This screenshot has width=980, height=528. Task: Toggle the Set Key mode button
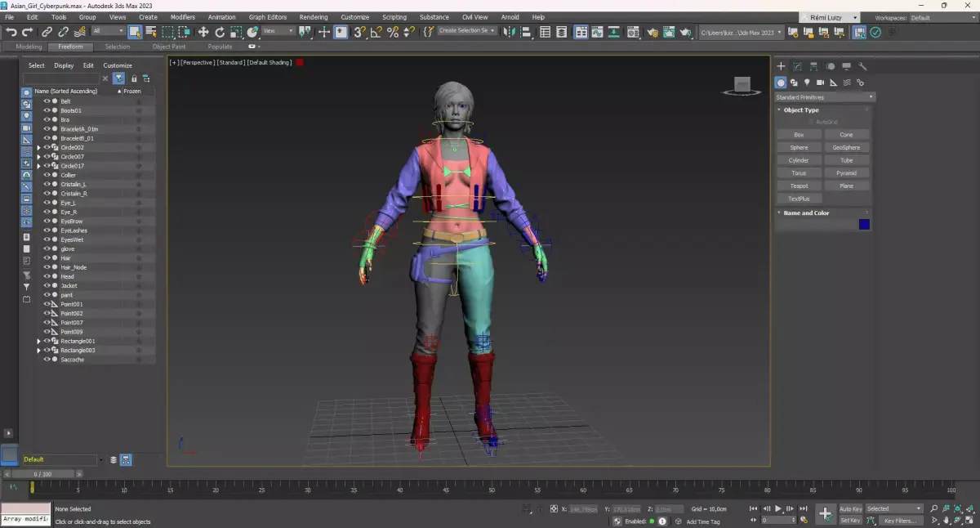850,520
